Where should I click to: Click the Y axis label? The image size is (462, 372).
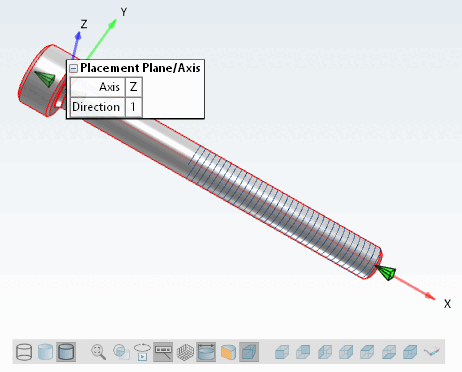point(124,12)
